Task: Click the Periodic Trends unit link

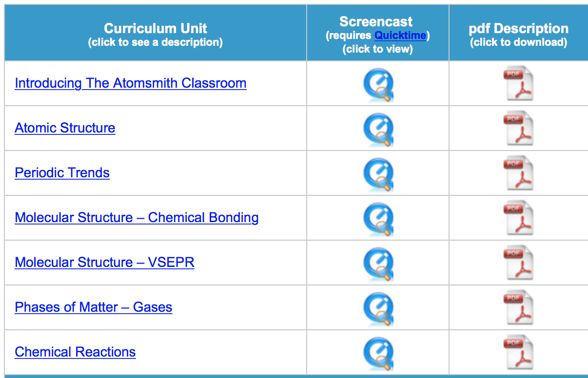Action: tap(62, 173)
